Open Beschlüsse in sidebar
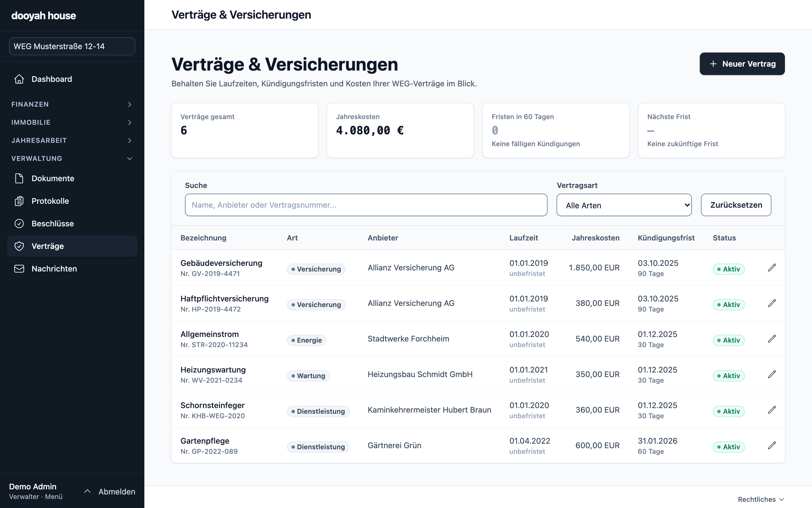The image size is (812, 508). [x=72, y=224]
